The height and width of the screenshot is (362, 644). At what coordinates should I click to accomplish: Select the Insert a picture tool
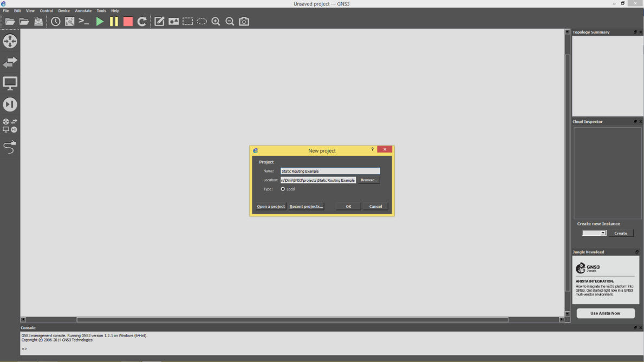(173, 21)
